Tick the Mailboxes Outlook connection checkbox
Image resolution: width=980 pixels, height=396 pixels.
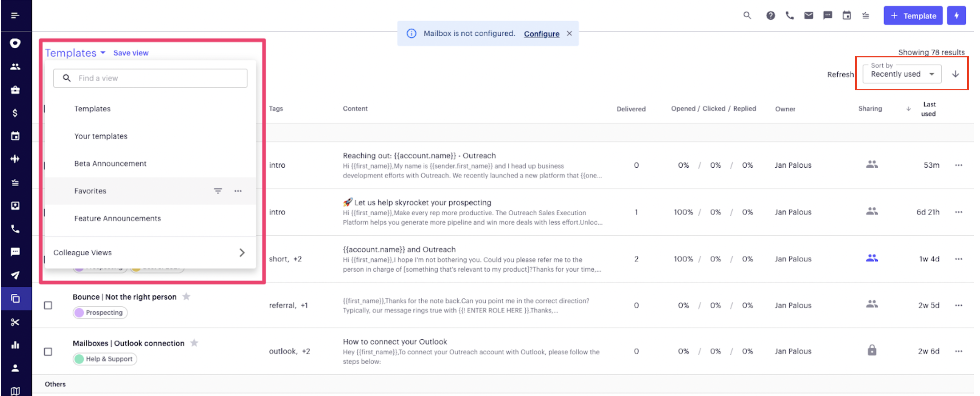coord(48,352)
